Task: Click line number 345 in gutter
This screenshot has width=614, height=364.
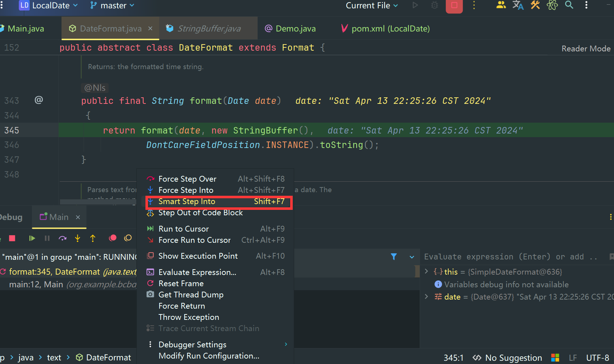Action: point(12,130)
